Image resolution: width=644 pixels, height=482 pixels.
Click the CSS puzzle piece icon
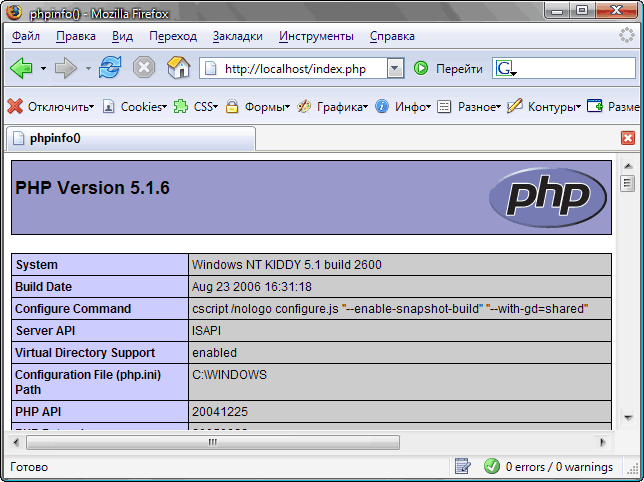click(181, 106)
